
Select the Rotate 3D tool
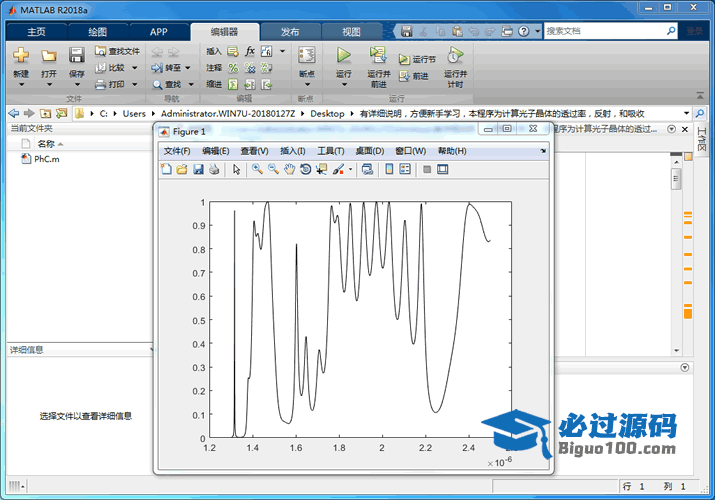[x=306, y=170]
